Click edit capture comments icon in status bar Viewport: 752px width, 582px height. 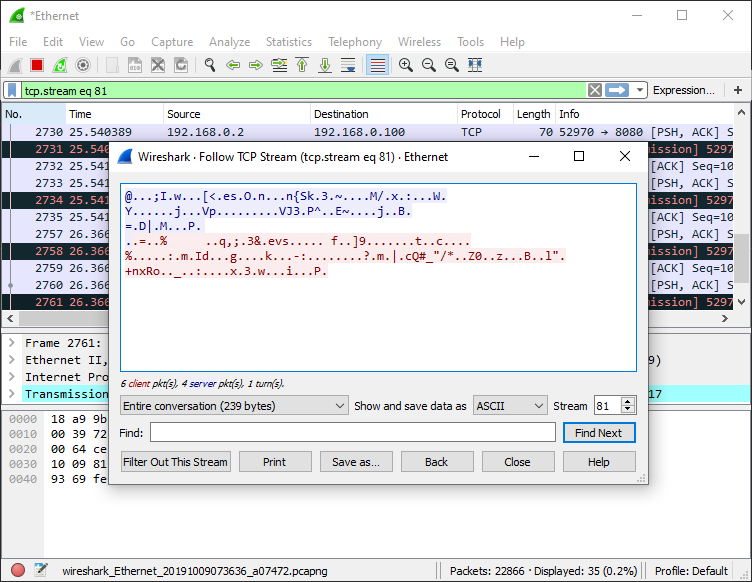(41, 570)
